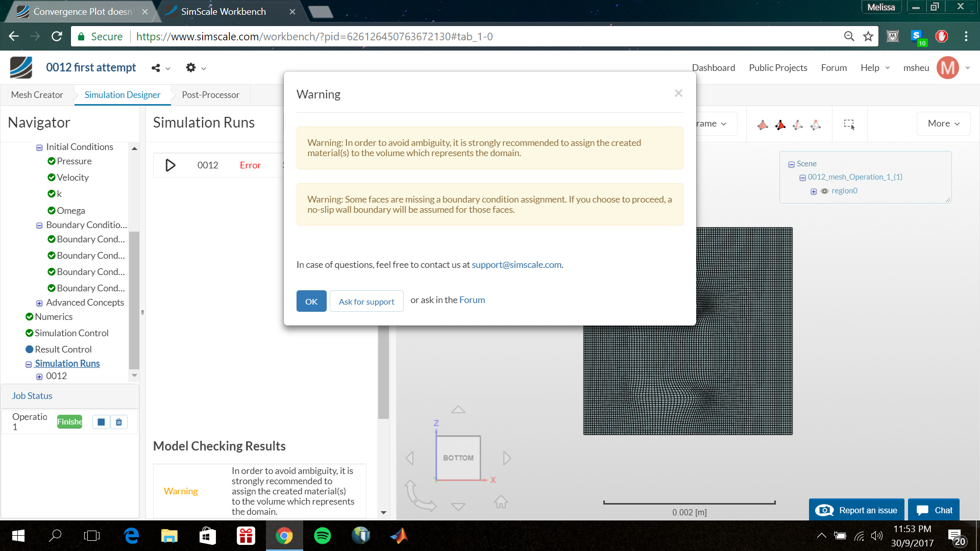Click the home view icon near cube
The width and height of the screenshot is (980, 551).
pos(501,502)
